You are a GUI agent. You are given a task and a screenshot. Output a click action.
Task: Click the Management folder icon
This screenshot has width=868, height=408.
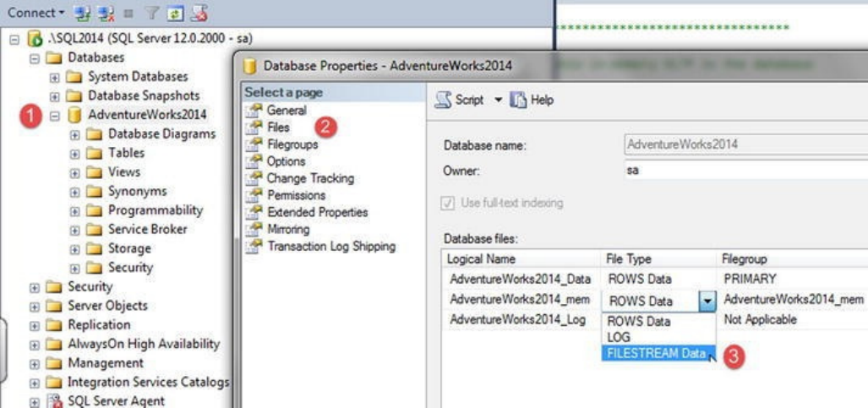pyautogui.click(x=53, y=363)
